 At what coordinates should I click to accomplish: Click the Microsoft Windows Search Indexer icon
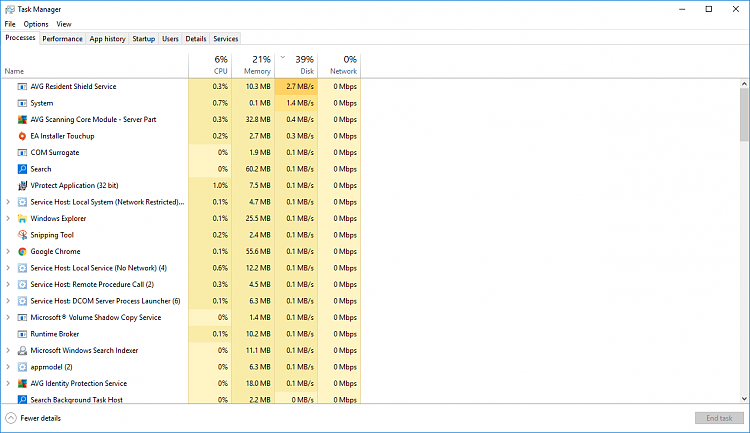coord(22,351)
